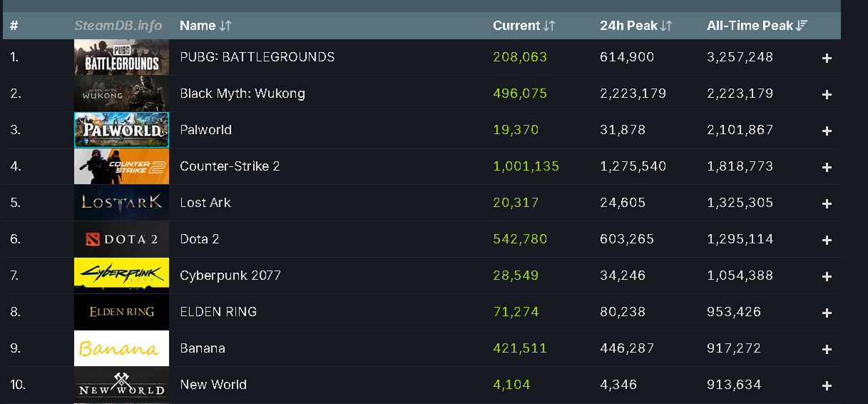Viewport: 868px width, 404px height.
Task: Open the Dota 2 name link
Action: [200, 239]
